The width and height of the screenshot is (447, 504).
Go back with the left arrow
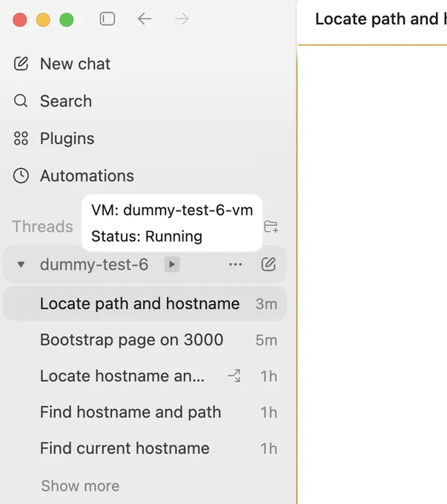(x=145, y=19)
